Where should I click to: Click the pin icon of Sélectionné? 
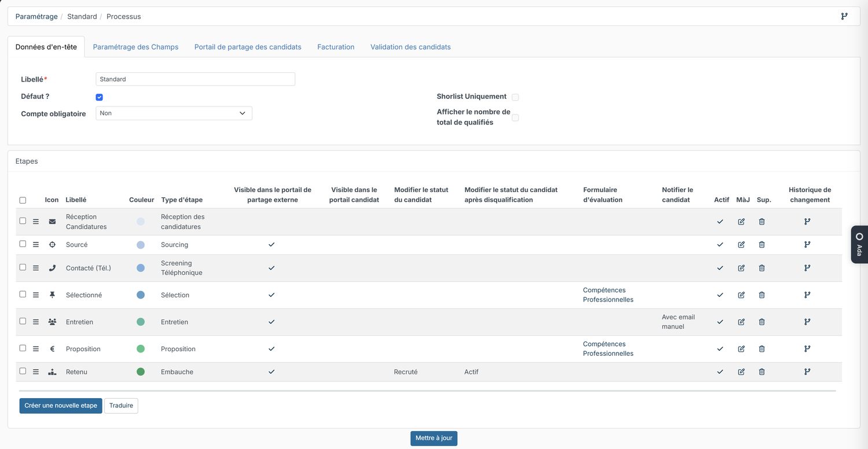click(x=52, y=295)
